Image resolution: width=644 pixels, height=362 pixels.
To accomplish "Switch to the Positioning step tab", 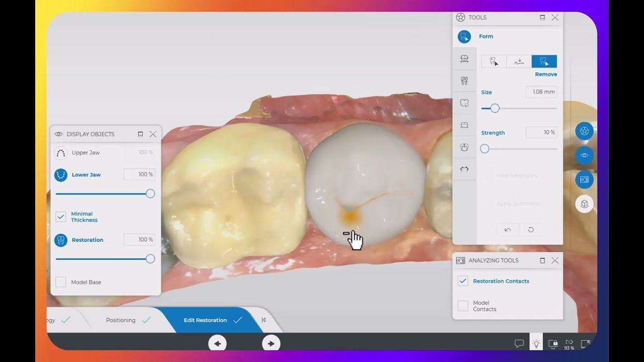I will [121, 320].
